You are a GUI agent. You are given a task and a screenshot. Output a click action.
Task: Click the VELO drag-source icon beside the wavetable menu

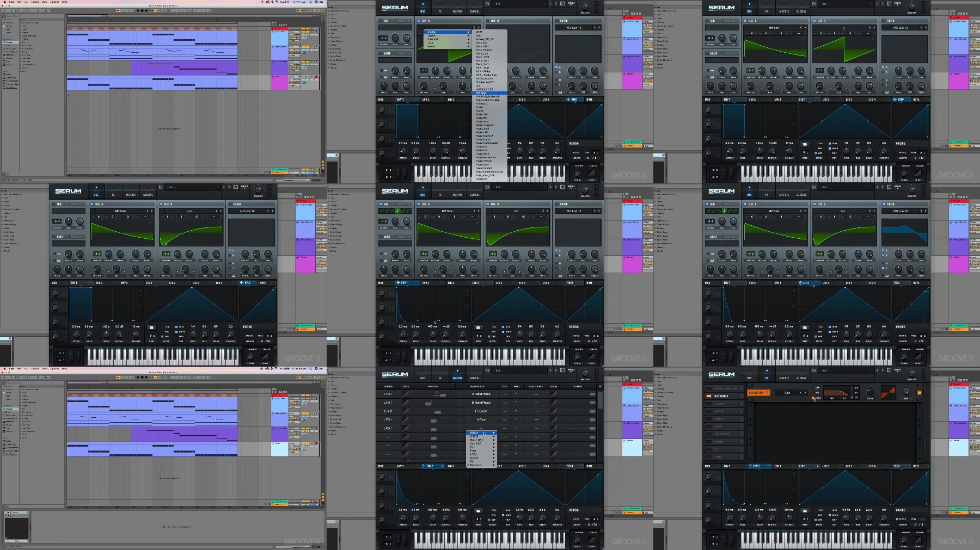(568, 100)
